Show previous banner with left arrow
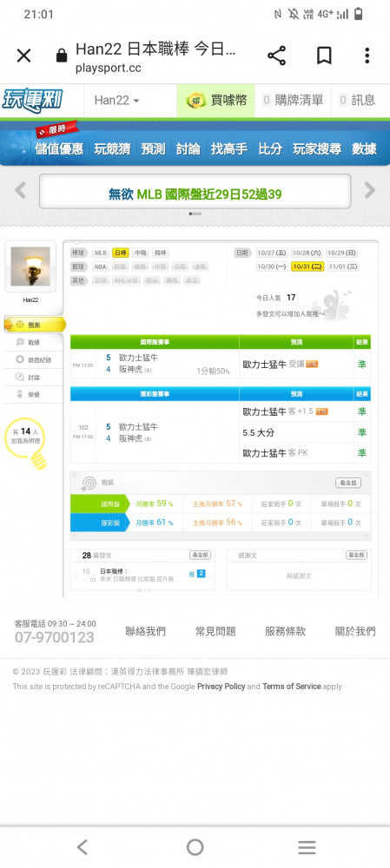Viewport: 390px width, 868px height. point(21,190)
